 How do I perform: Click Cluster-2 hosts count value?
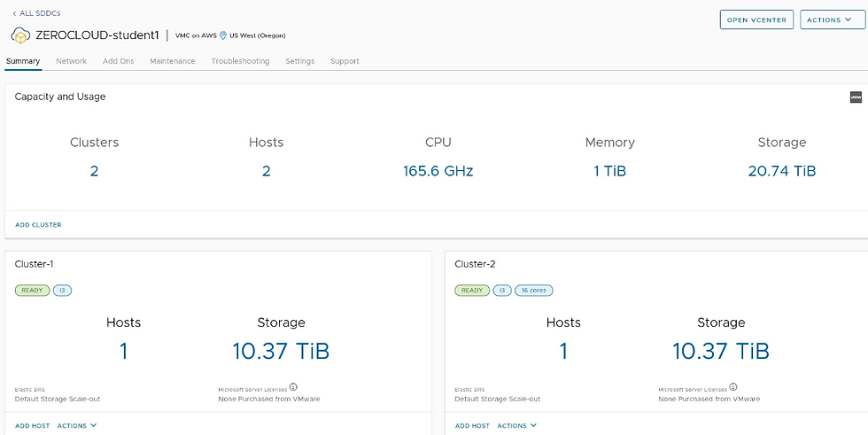tap(563, 351)
